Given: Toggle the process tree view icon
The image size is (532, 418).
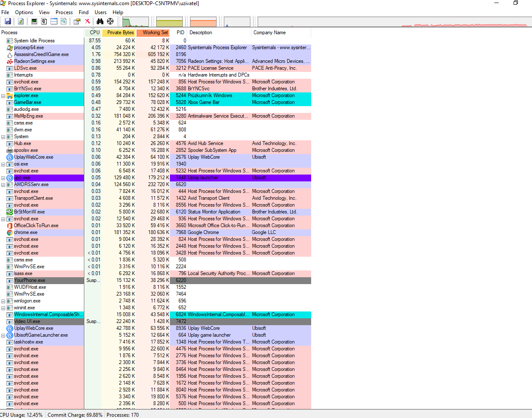Looking at the screenshot, I should (x=44, y=21).
